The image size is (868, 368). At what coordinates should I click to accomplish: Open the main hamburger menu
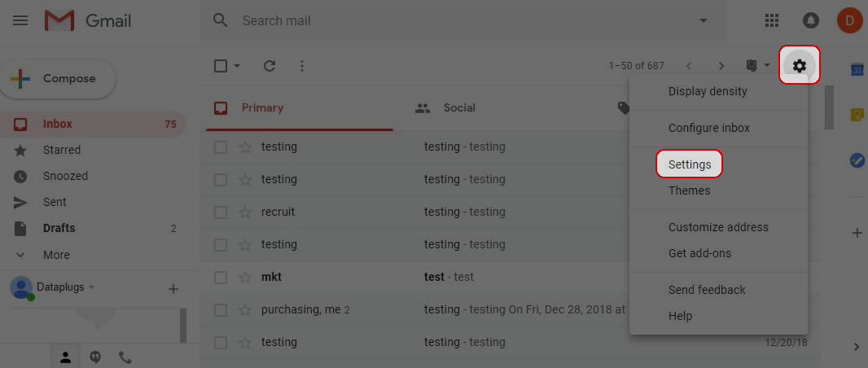pos(20,20)
